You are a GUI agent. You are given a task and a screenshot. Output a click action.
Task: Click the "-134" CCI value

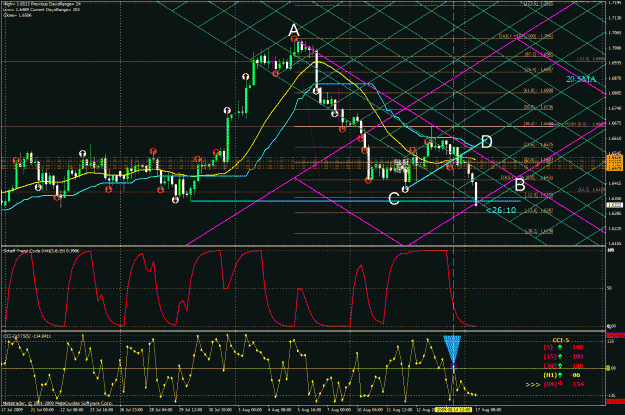point(577,384)
